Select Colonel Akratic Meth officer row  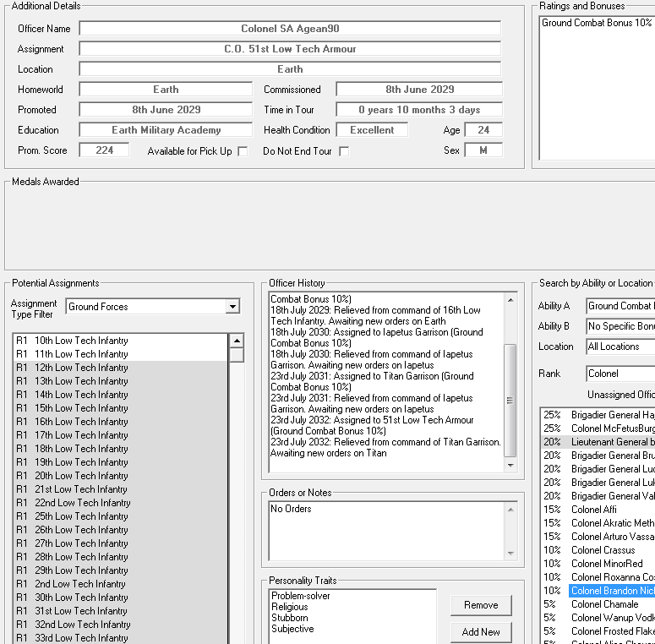pyautogui.click(x=598, y=523)
